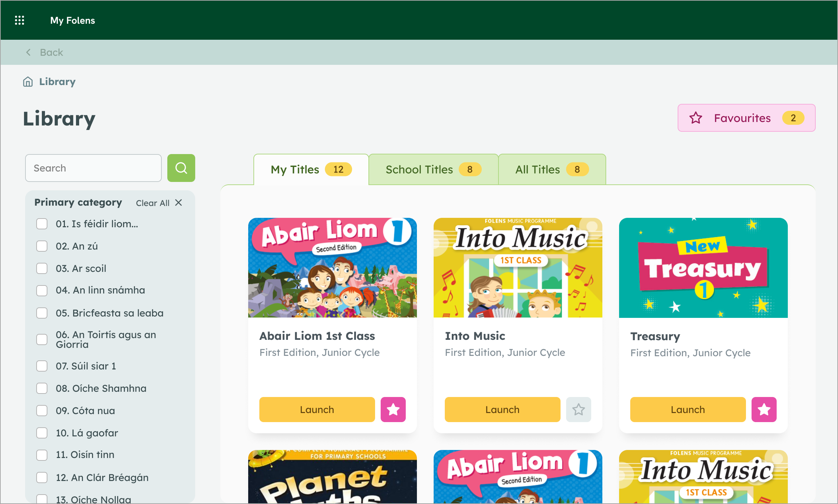Select '08. Oíche Shamhna' checkbox
Viewport: 838px width, 504px height.
pyautogui.click(x=42, y=388)
